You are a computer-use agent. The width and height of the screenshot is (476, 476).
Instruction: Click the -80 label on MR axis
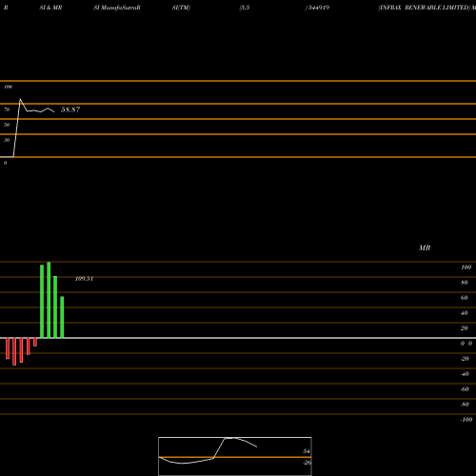tap(465, 405)
